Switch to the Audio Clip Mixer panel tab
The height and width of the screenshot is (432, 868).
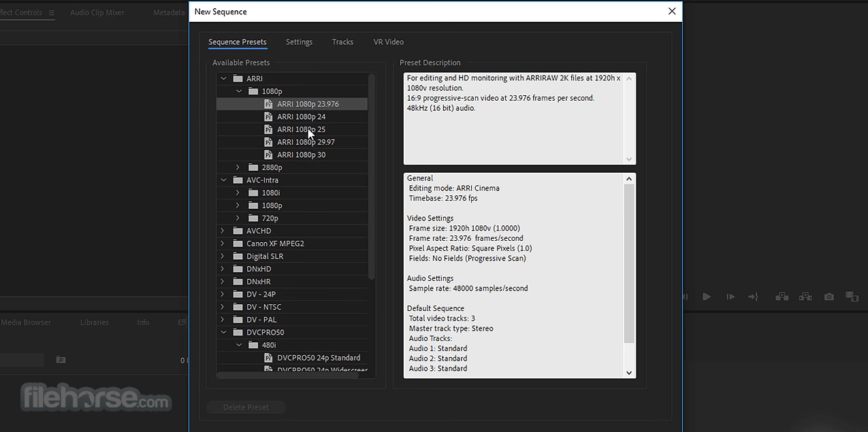point(97,13)
